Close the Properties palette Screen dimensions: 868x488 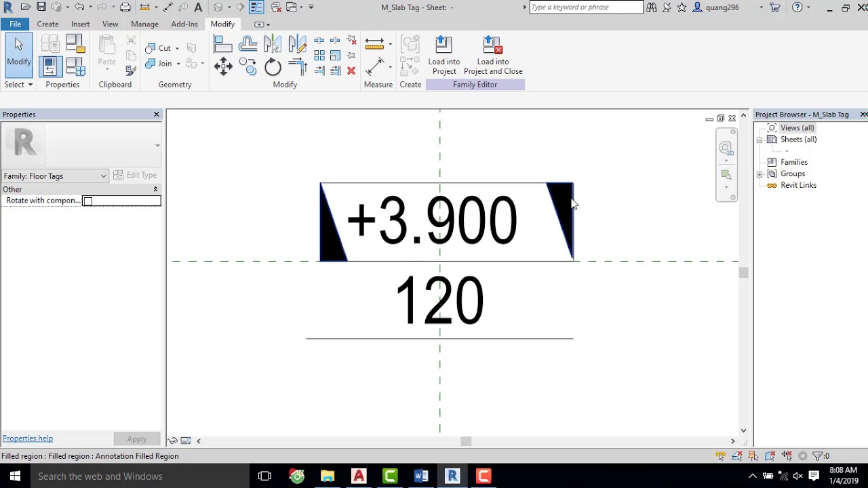pos(157,115)
